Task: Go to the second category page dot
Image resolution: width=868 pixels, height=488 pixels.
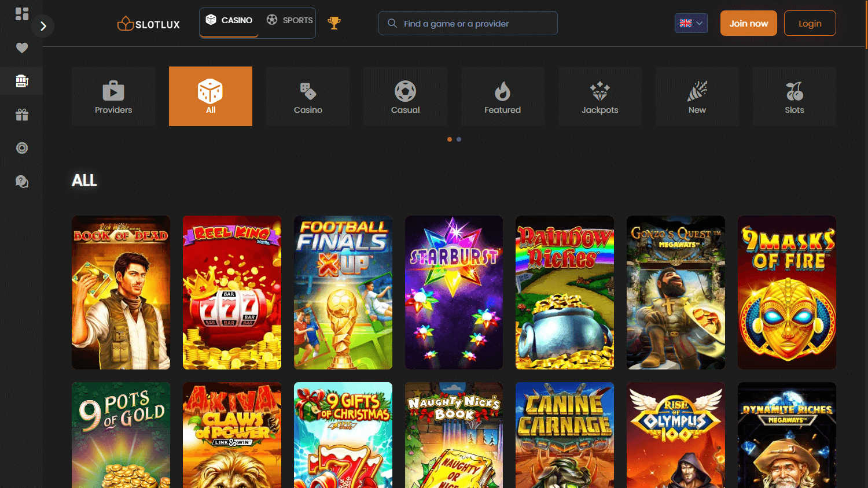Action: point(459,139)
